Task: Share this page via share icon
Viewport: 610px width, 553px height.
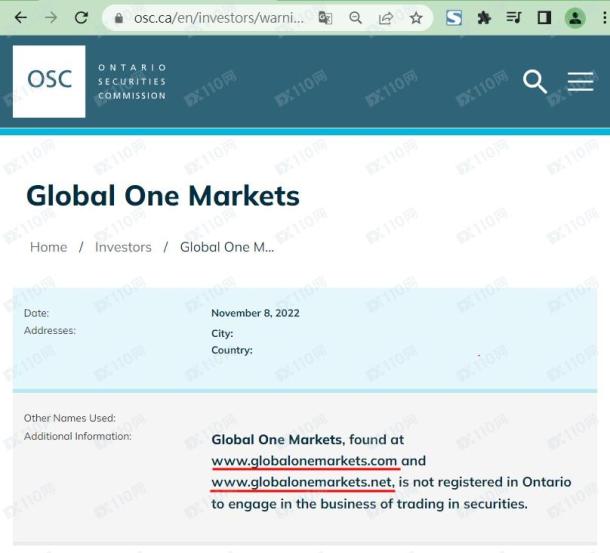Action: [386, 18]
